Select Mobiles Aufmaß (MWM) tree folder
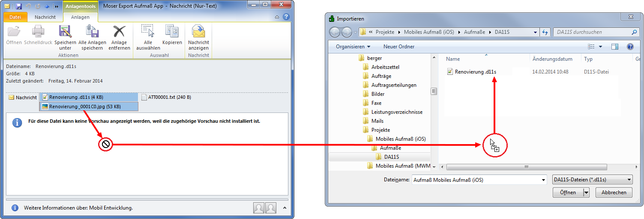Screen dimensions: 644x219 click(x=398, y=166)
